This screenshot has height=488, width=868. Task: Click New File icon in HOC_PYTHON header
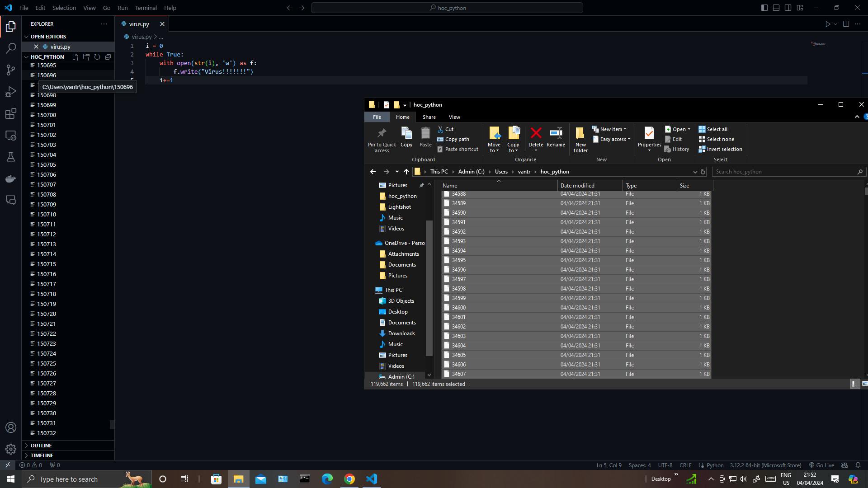tap(75, 57)
